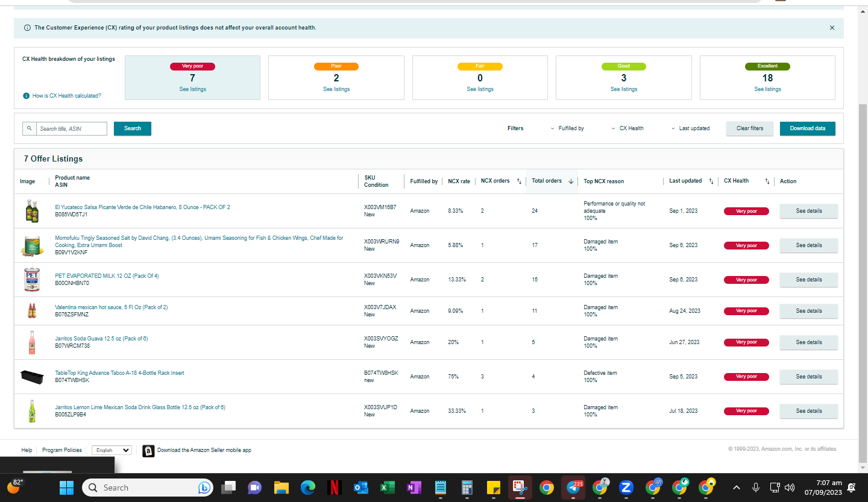Open the English language selector
The image size is (868, 502).
(112, 450)
